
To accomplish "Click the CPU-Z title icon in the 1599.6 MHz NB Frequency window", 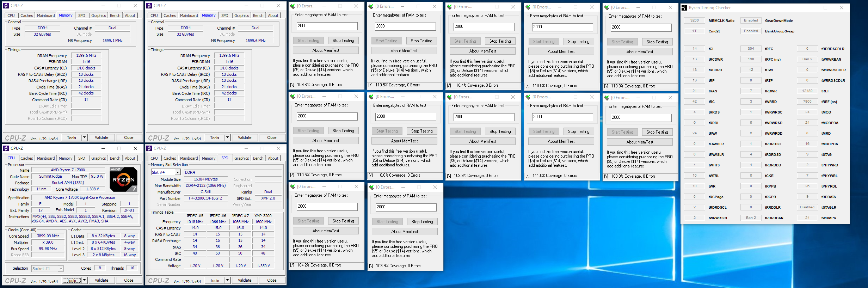I will (149, 5).
